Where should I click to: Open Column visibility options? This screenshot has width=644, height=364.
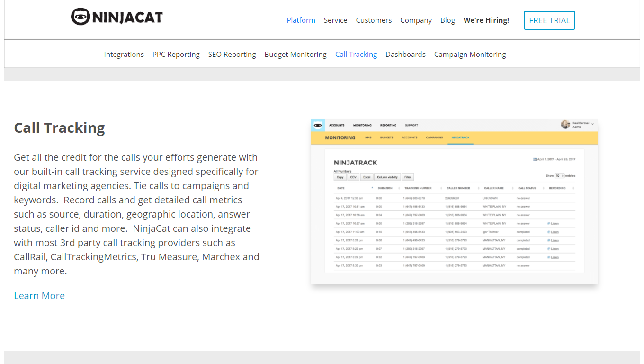388,176
